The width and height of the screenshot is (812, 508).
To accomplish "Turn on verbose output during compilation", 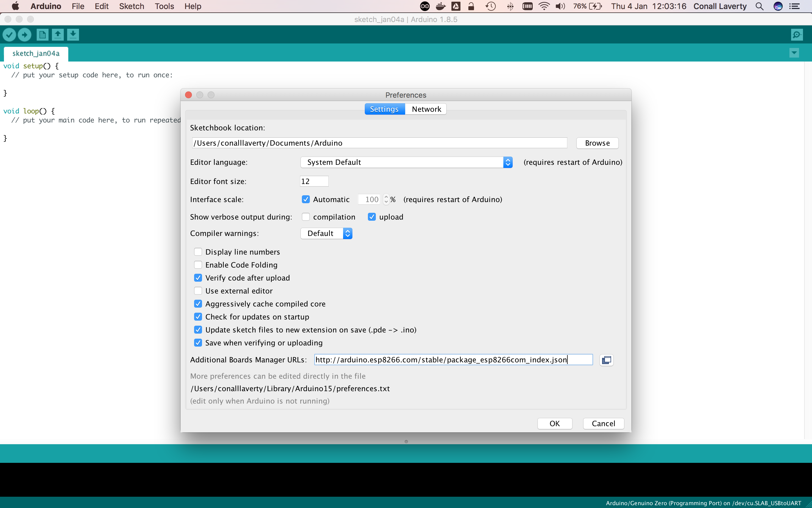I will tap(306, 217).
